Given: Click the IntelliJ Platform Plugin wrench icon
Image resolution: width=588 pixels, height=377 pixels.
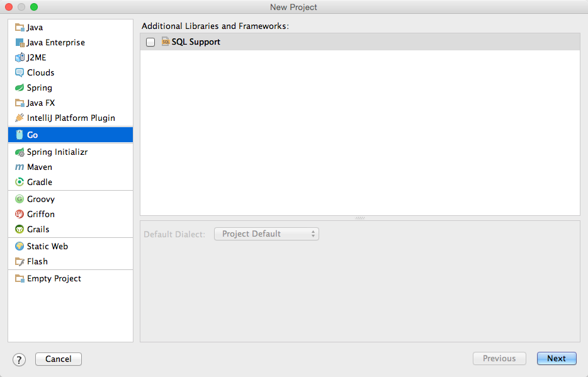Looking at the screenshot, I should 20,118.
